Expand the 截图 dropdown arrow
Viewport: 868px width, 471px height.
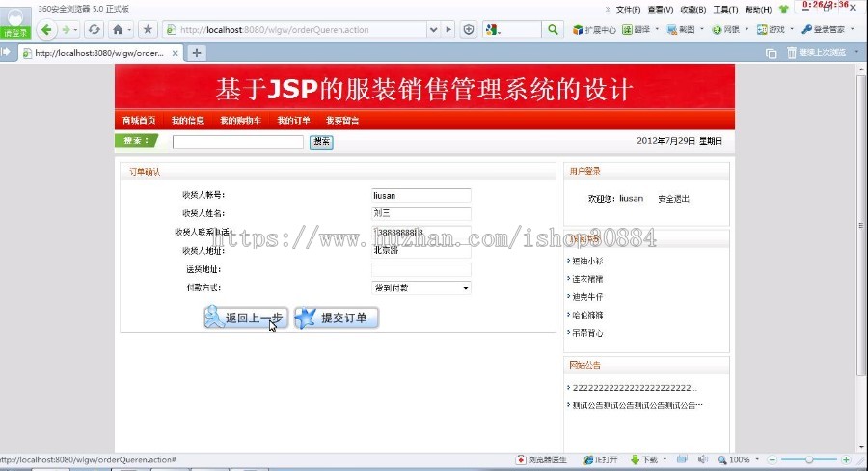click(702, 29)
